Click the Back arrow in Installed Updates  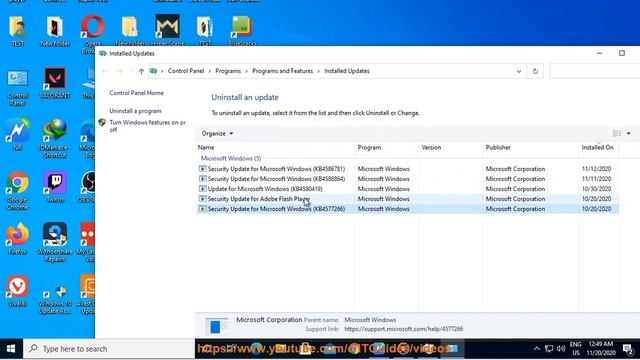(x=104, y=71)
